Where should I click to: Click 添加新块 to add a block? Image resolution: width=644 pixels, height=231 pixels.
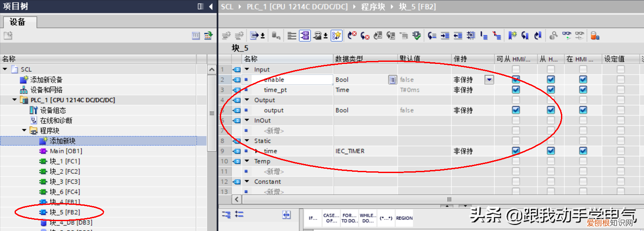(x=63, y=141)
